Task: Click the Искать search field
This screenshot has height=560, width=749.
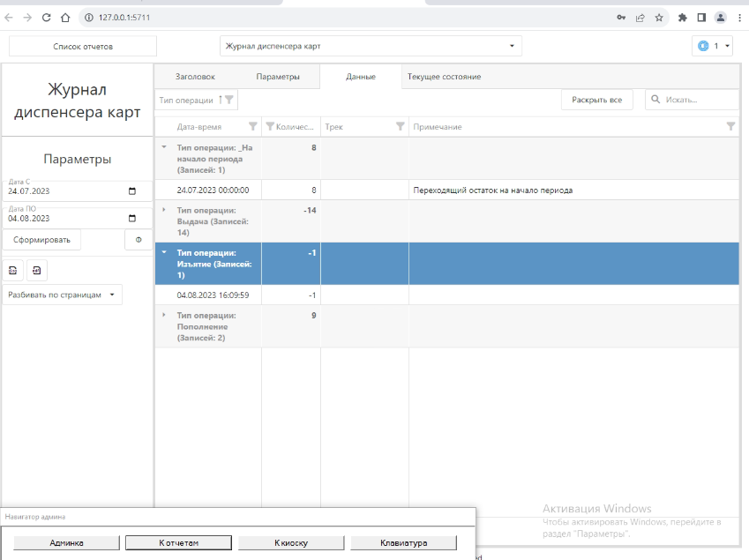Action: [692, 100]
